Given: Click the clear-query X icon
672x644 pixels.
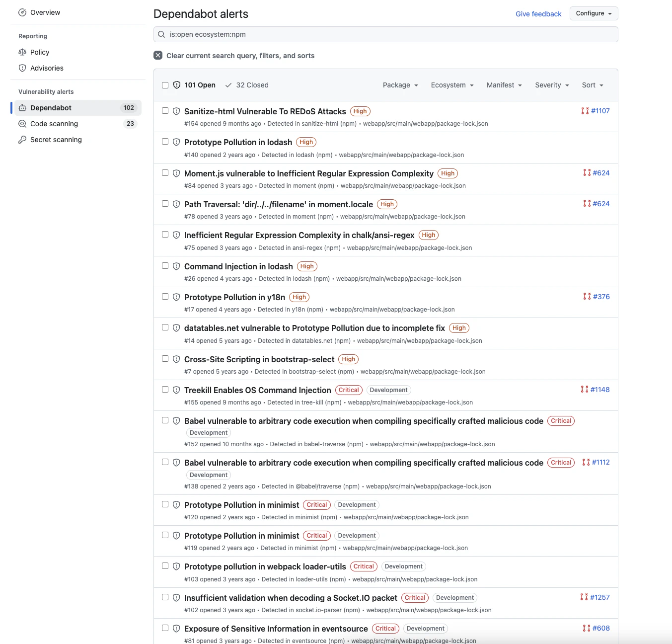Looking at the screenshot, I should 158,55.
